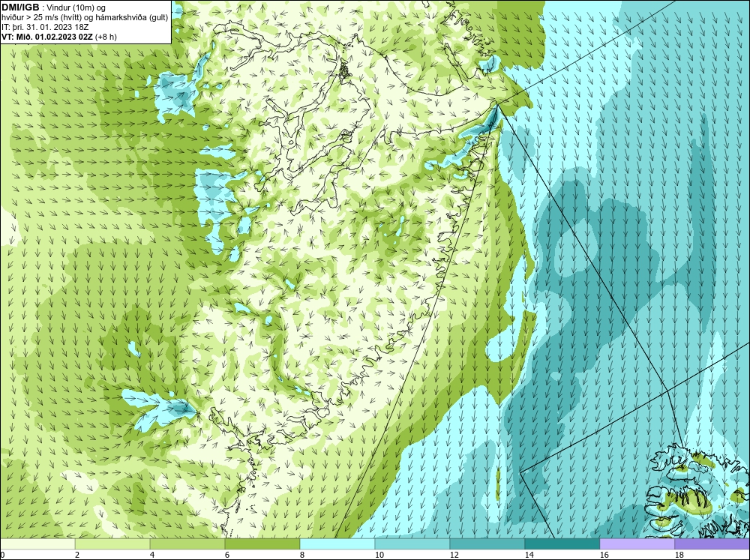Click the 8–10 m/s pale cyan legend swatch
Image resolution: width=750 pixels, height=560 pixels.
click(x=337, y=544)
